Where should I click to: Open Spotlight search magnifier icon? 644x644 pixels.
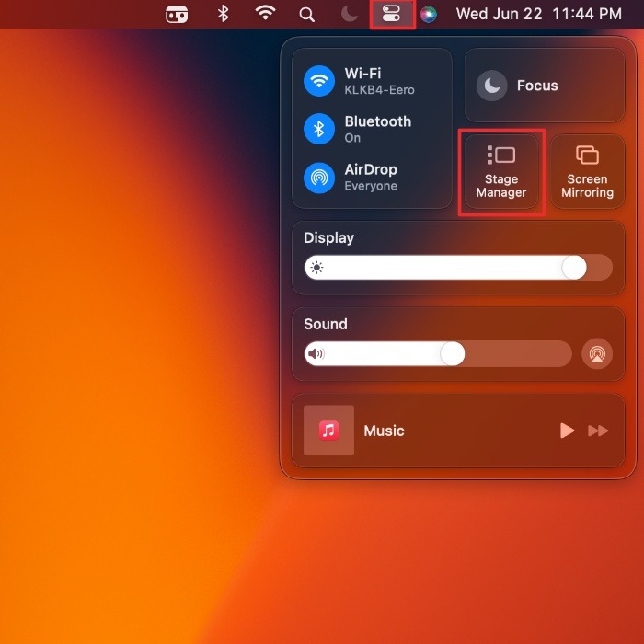306,15
